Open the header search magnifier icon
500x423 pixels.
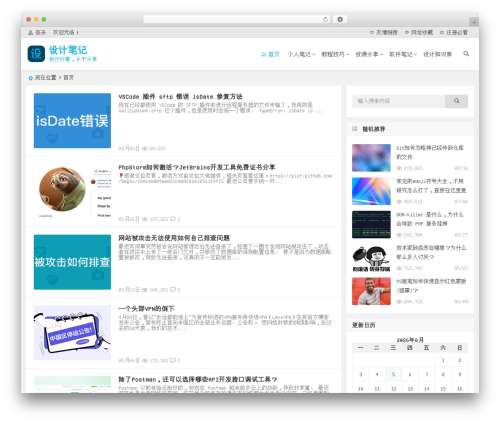[x=466, y=54]
